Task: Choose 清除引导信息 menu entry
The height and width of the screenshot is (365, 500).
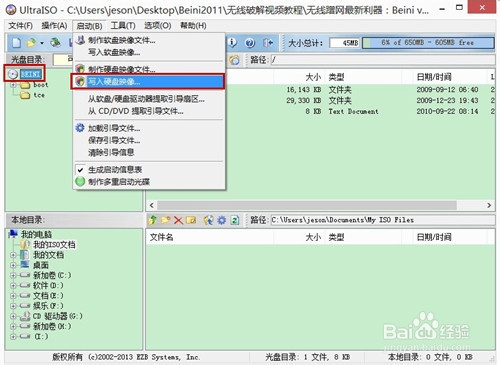Action: pos(148,152)
